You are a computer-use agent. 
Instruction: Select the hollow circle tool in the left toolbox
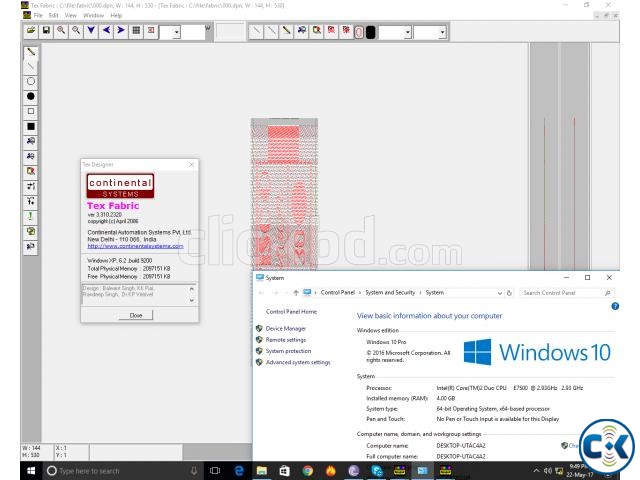click(31, 81)
